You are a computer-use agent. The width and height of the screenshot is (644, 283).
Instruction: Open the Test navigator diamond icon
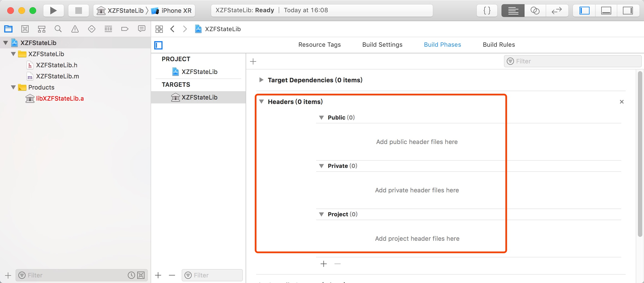[92, 29]
